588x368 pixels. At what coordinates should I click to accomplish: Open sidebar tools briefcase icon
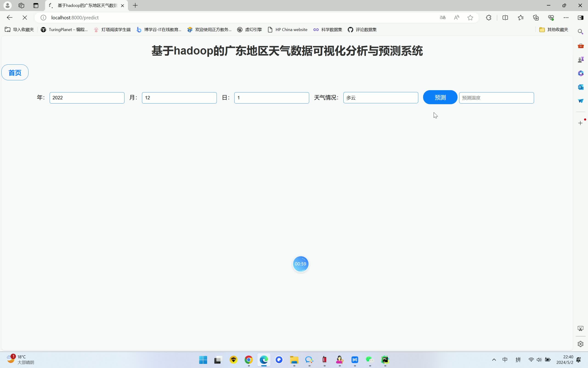(580, 46)
